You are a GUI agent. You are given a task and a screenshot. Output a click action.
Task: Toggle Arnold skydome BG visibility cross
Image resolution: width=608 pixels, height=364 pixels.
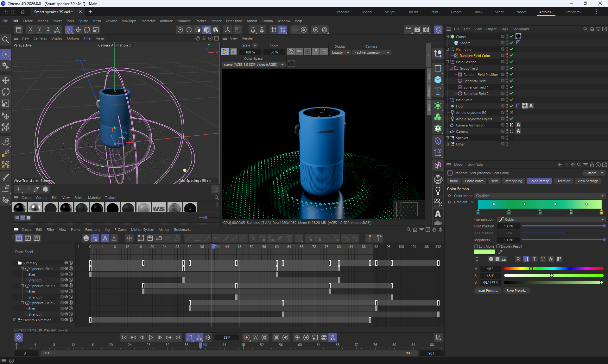511,112
